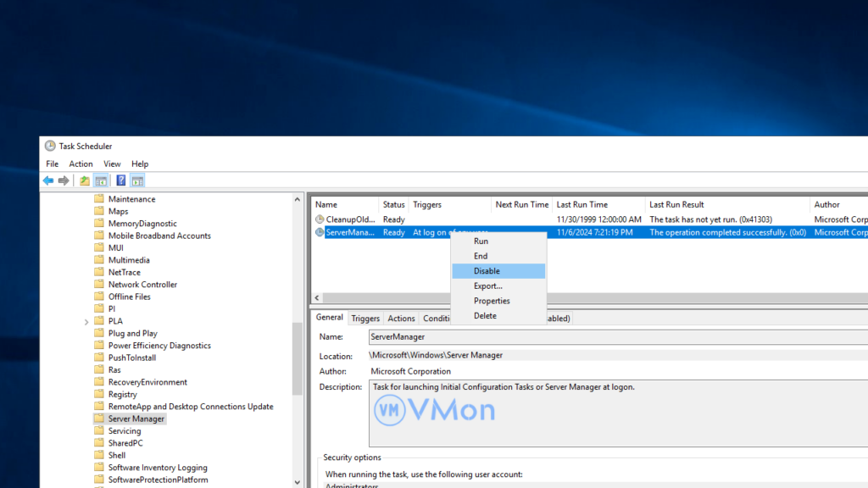Open the Actions tab in task details
868x488 pixels.
pos(401,319)
